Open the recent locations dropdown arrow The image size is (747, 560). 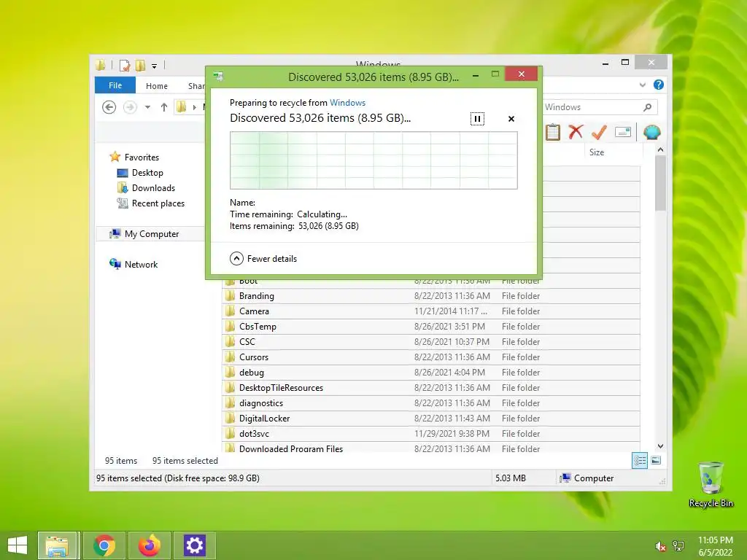click(x=147, y=107)
